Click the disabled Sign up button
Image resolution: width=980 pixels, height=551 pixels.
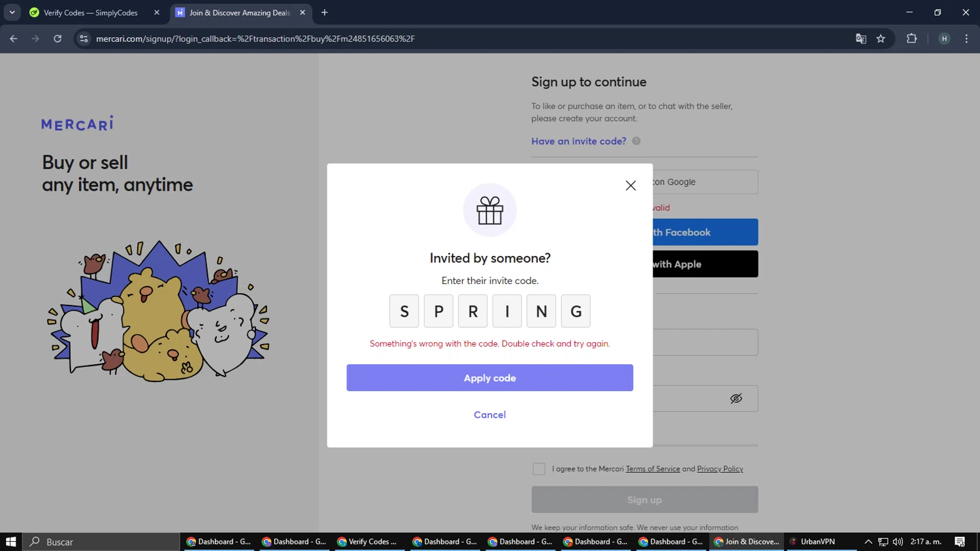tap(645, 500)
